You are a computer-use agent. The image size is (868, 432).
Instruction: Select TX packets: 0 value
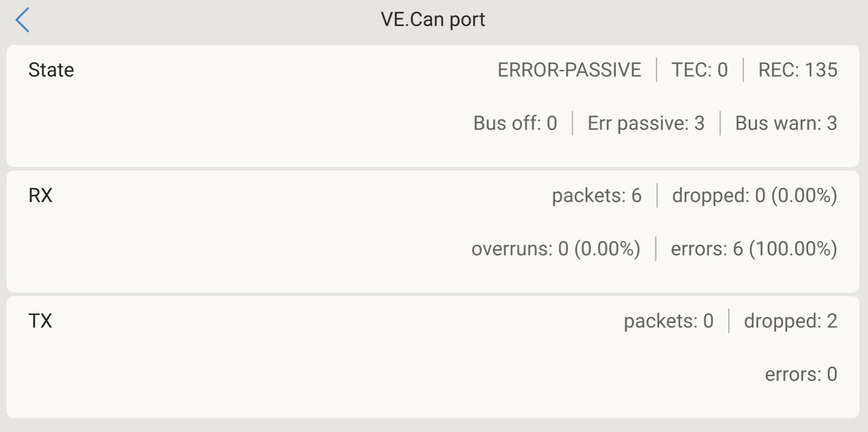[669, 321]
